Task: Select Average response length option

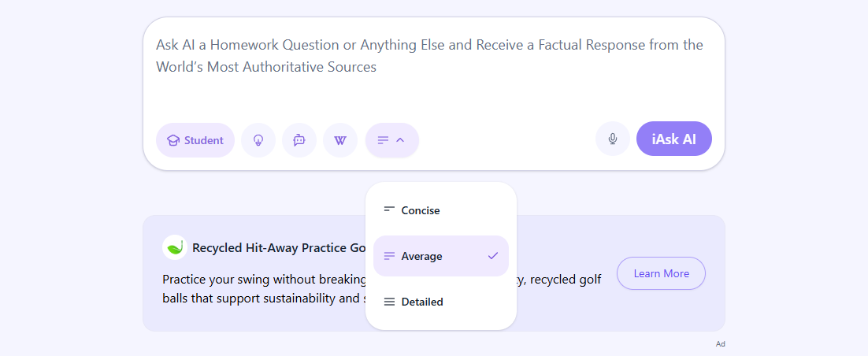Action: point(422,256)
